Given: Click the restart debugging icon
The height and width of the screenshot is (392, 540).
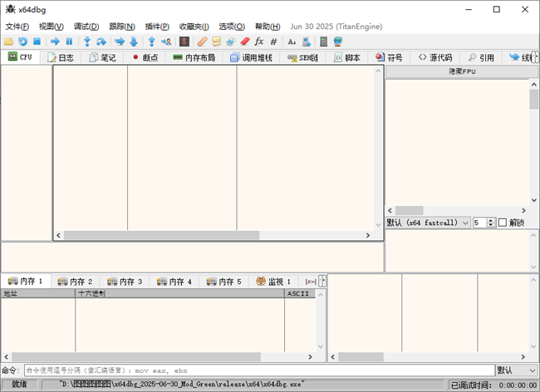Looking at the screenshot, I should [23, 42].
